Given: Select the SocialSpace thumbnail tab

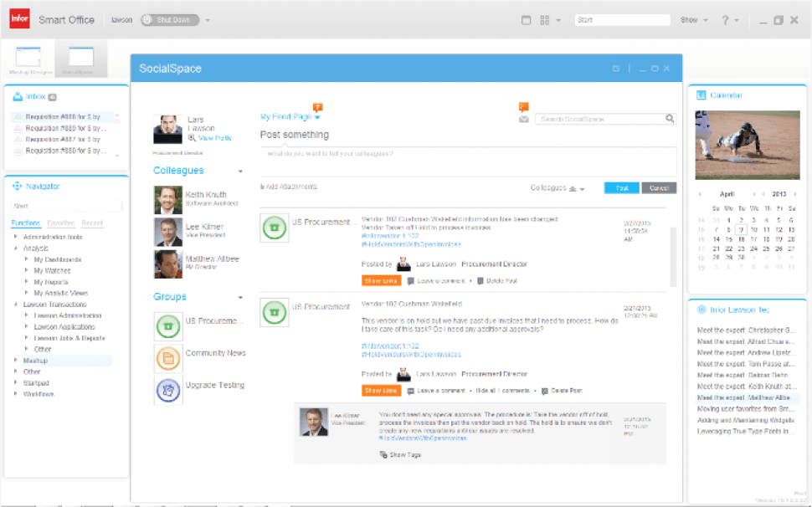Looking at the screenshot, I should coord(81,58).
